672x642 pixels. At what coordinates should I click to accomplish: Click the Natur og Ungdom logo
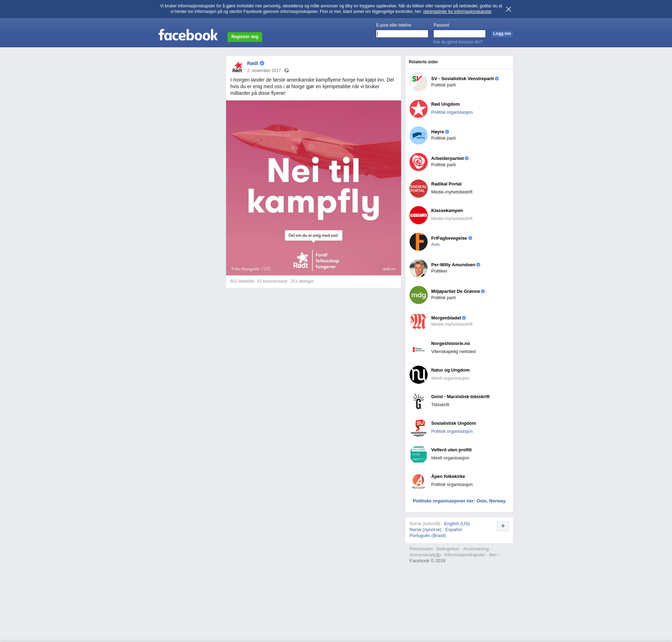419,375
